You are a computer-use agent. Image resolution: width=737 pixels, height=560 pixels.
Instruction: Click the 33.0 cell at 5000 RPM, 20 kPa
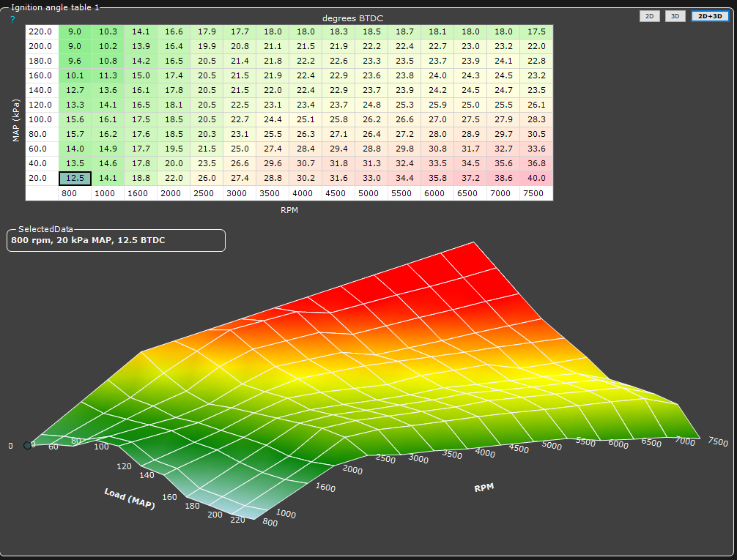click(x=371, y=178)
